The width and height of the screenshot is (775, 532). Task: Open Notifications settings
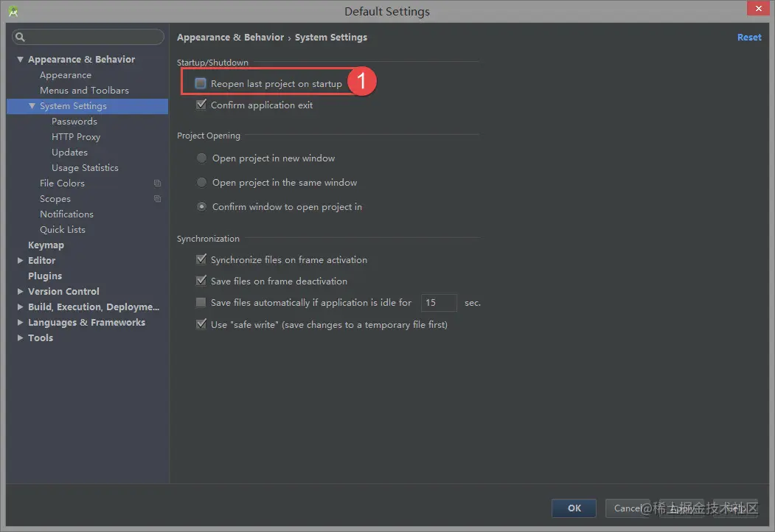[66, 214]
